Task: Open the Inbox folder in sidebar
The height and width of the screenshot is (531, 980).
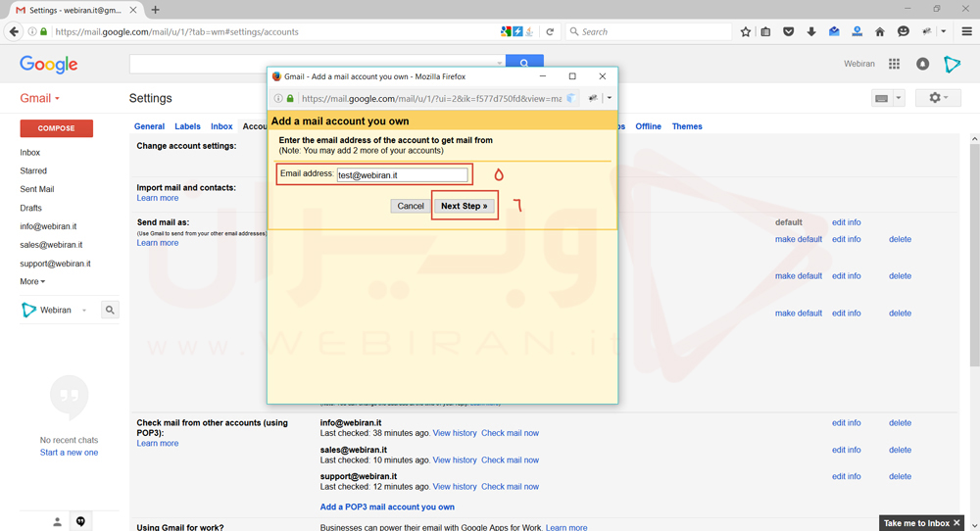Action: pyautogui.click(x=30, y=153)
